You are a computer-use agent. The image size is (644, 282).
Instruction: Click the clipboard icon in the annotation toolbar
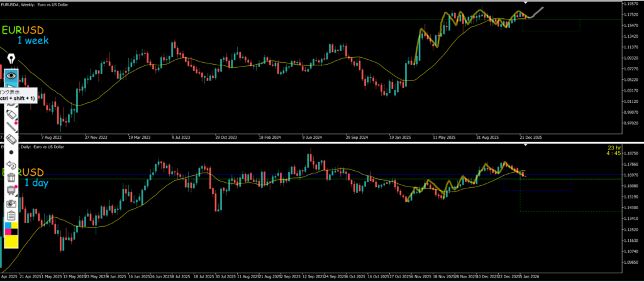click(11, 216)
